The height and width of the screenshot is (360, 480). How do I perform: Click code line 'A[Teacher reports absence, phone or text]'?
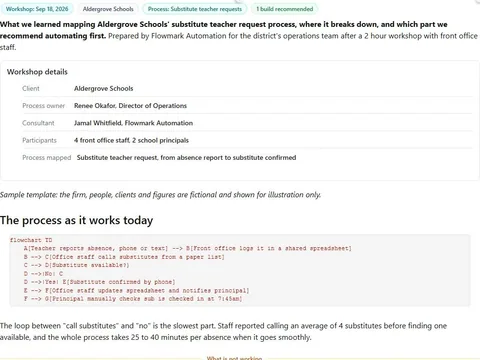[x=188, y=248]
